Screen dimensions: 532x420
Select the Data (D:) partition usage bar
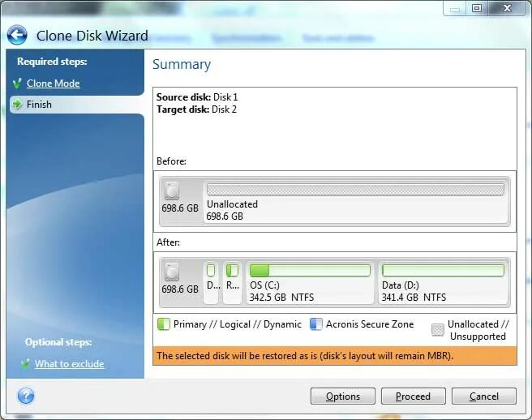click(443, 270)
